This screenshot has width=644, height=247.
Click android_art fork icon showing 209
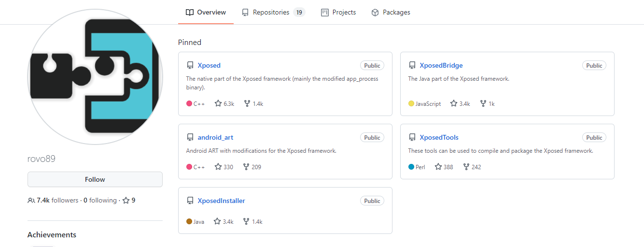(x=246, y=167)
